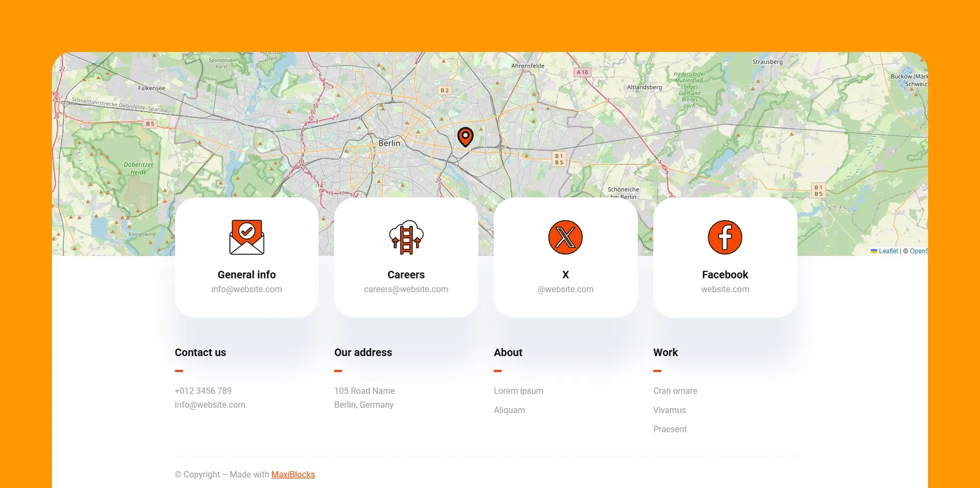The image size is (980, 488).
Task: Click the phone number +012 3456 789
Action: coord(203,391)
